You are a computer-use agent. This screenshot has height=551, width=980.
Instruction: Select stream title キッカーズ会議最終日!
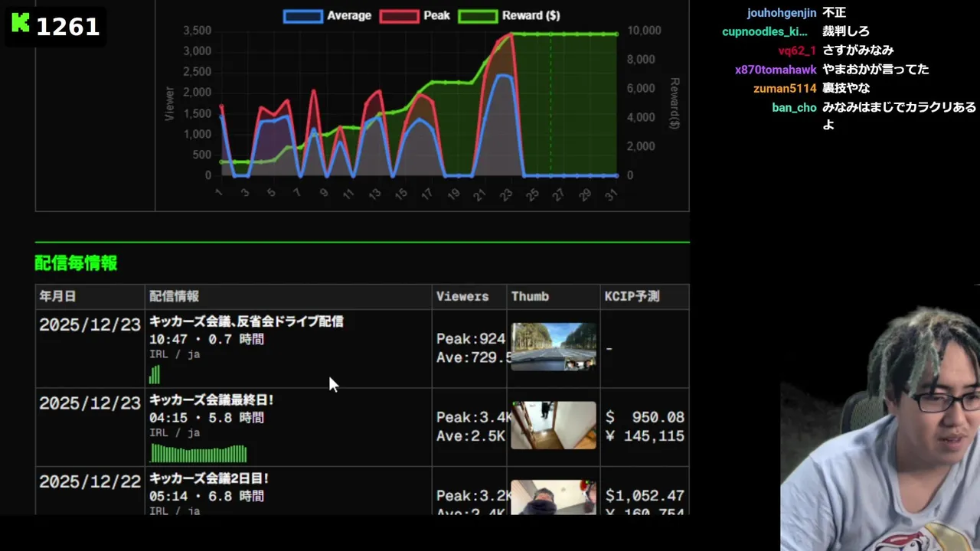[211, 399]
